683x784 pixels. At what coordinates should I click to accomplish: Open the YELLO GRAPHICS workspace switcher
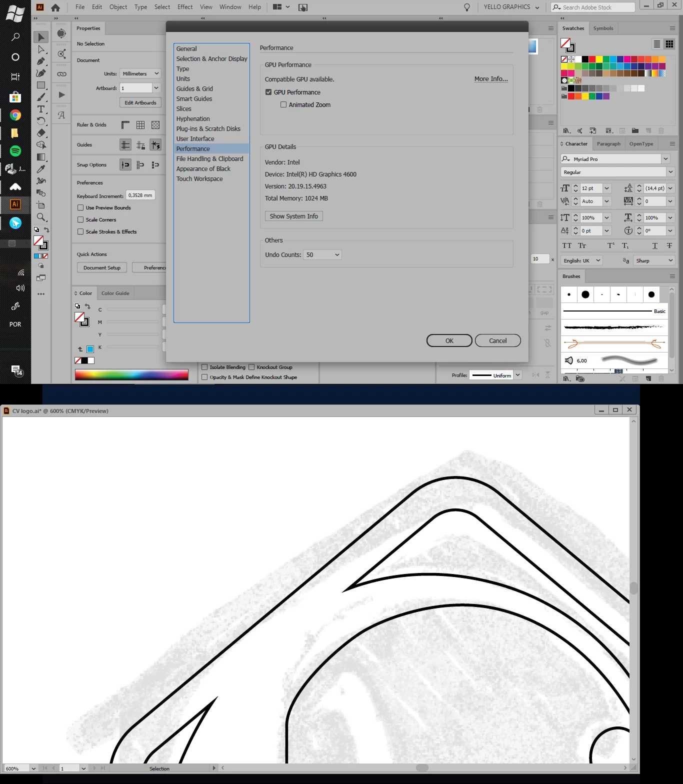[511, 7]
